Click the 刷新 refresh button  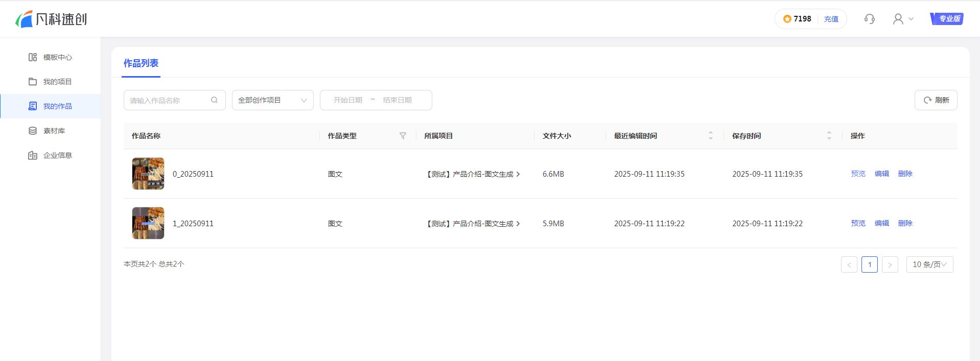coord(936,100)
